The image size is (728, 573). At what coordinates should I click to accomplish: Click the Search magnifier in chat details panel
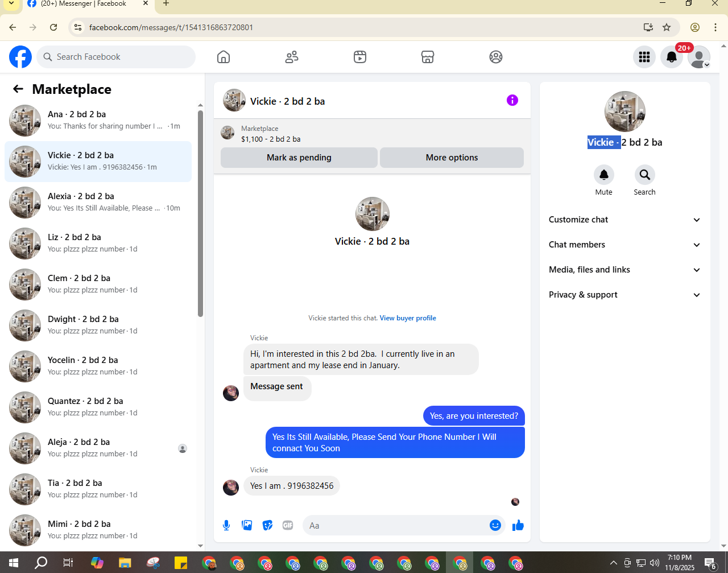point(645,175)
